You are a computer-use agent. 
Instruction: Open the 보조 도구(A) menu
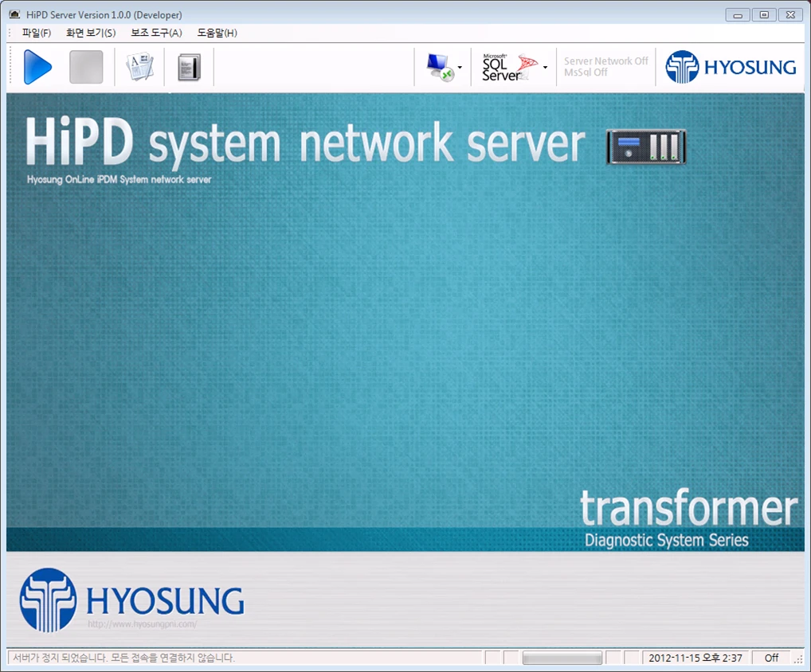(156, 33)
